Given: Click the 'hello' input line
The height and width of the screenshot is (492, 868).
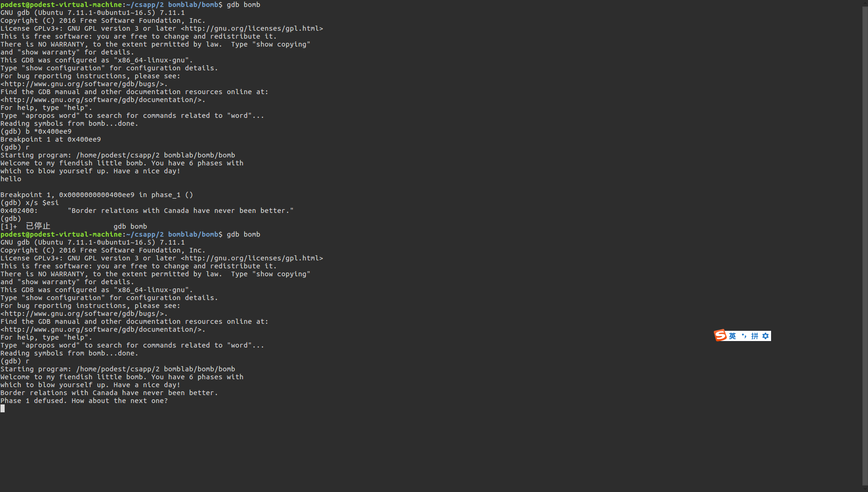Looking at the screenshot, I should coord(11,179).
